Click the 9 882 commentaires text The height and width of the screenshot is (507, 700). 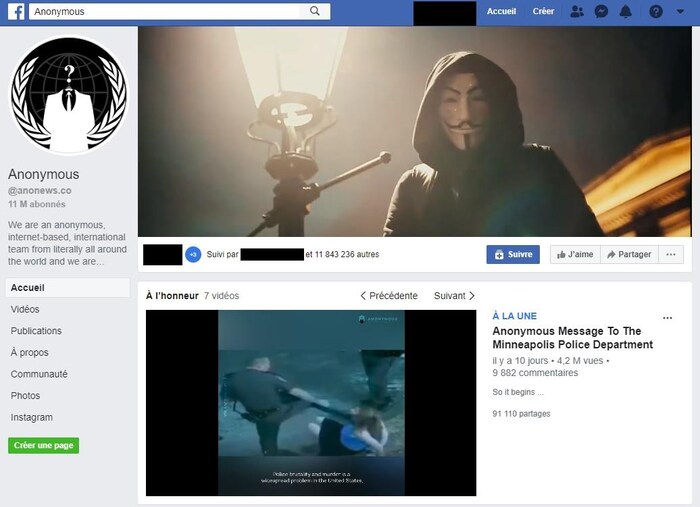click(535, 373)
